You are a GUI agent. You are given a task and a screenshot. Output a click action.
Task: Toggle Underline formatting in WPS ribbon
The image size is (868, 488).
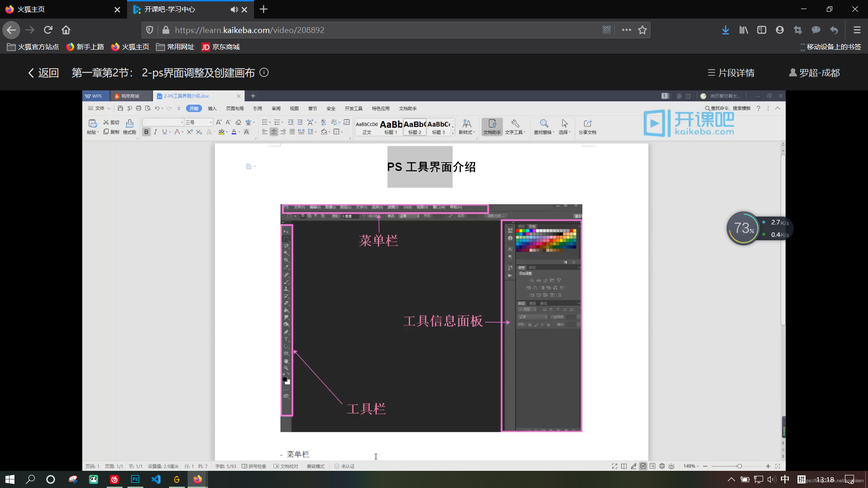[x=165, y=132]
